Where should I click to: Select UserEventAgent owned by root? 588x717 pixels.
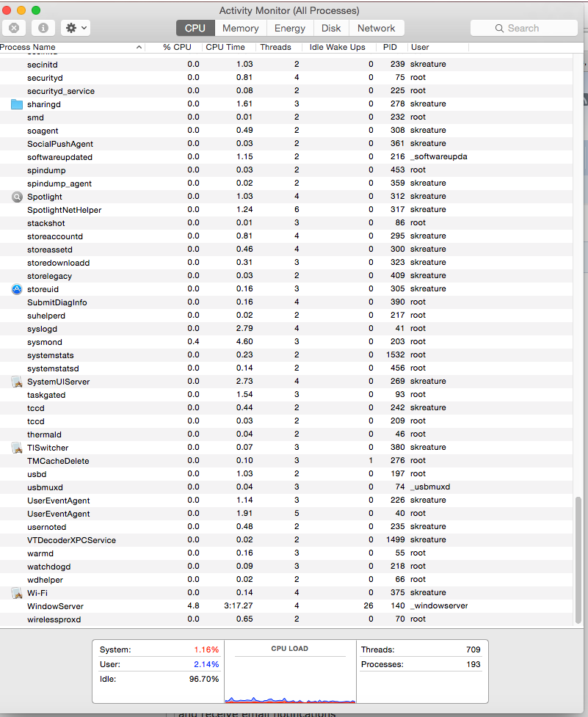(x=286, y=514)
